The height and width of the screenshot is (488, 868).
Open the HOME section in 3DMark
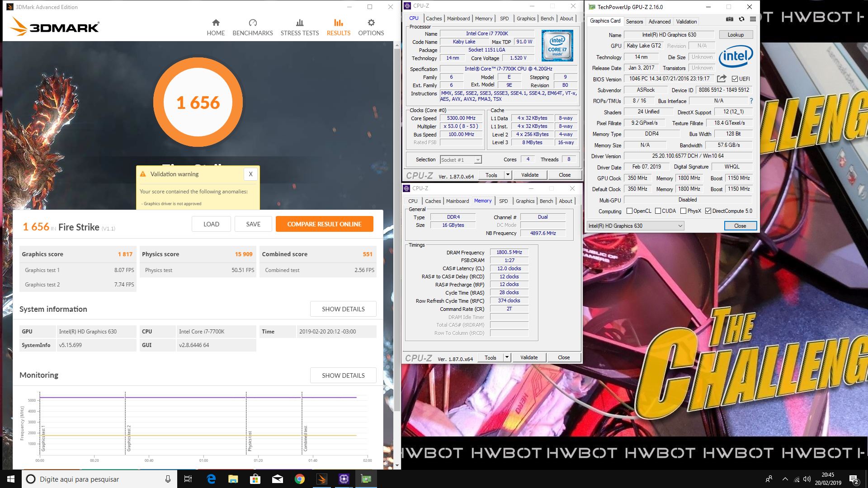coord(216,28)
